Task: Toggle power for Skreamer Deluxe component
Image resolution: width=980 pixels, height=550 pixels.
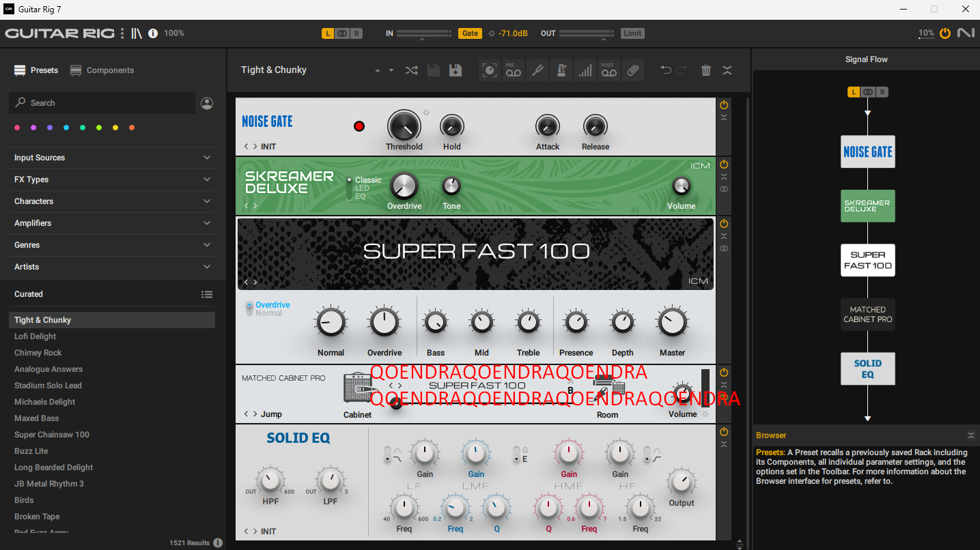Action: 724,164
